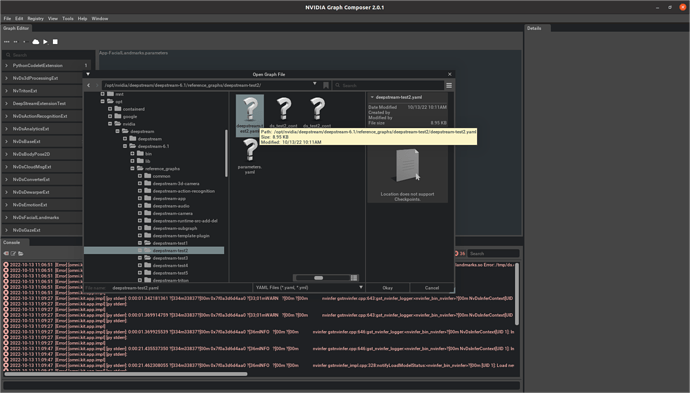690x393 pixels.
Task: Open the Help menu
Action: coord(82,18)
